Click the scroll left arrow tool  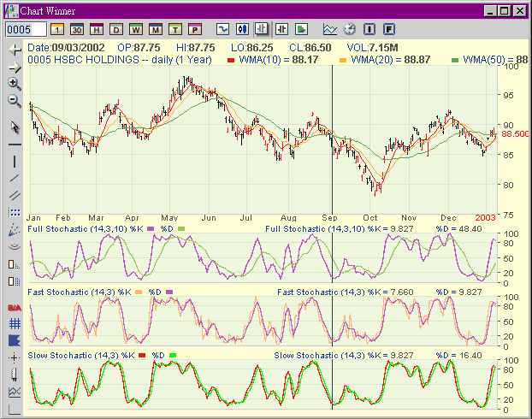(x=15, y=50)
